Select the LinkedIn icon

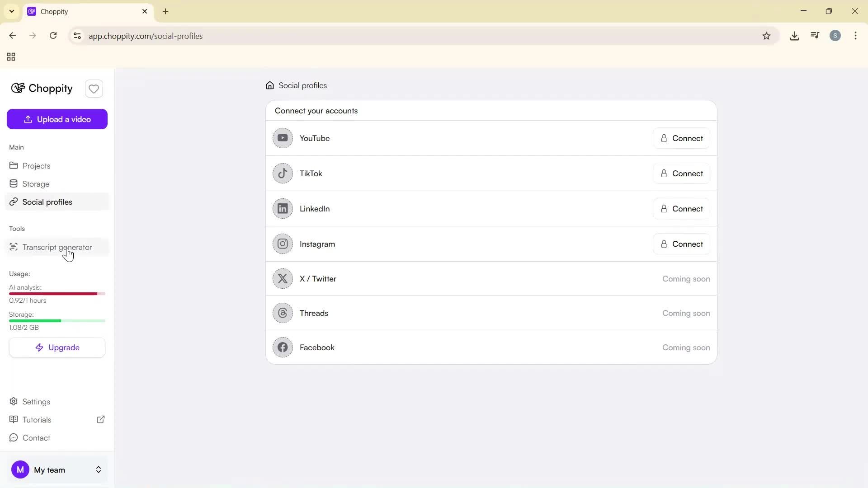point(283,208)
